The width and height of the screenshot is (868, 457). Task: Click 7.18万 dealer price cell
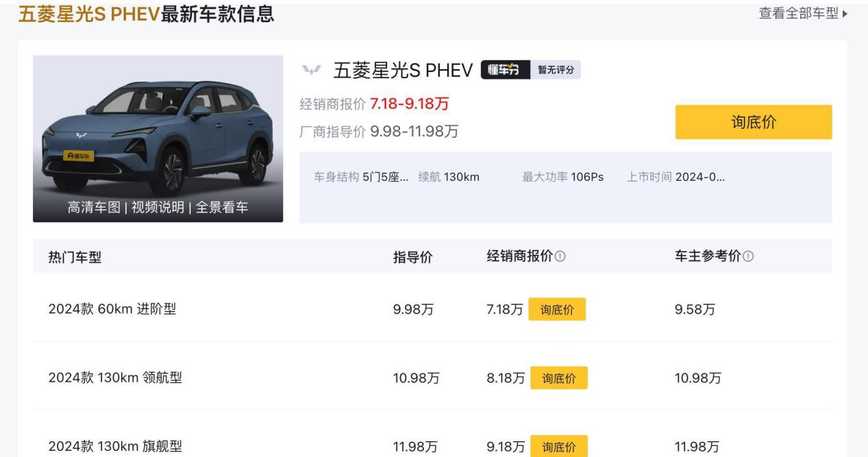(506, 310)
